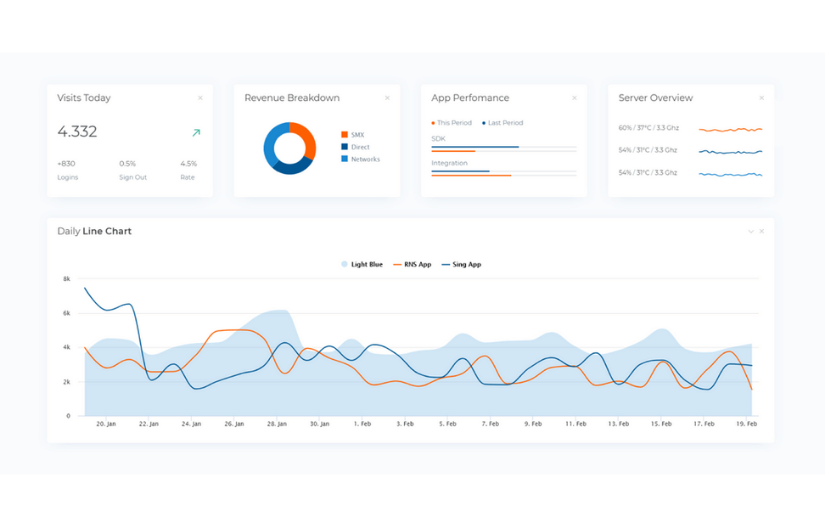
Task: Click the SDK label
Action: pos(438,139)
